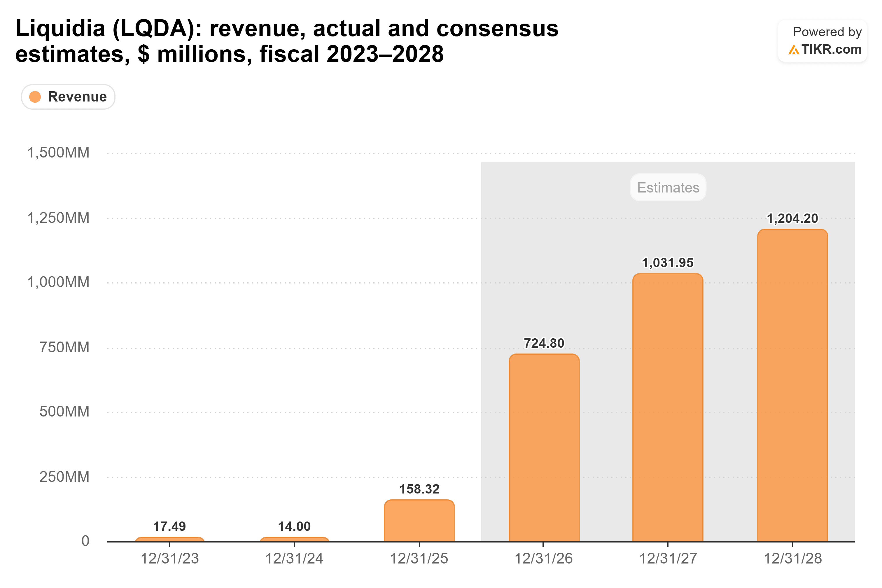Click the 1,250MM y-axis label
Image resolution: width=882 pixels, height=588 pixels.
tap(59, 218)
